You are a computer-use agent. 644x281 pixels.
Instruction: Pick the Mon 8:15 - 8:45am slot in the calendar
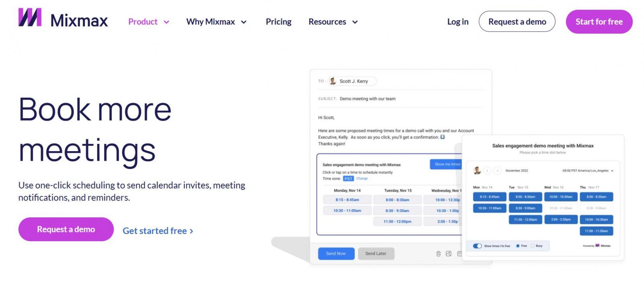[x=490, y=197]
